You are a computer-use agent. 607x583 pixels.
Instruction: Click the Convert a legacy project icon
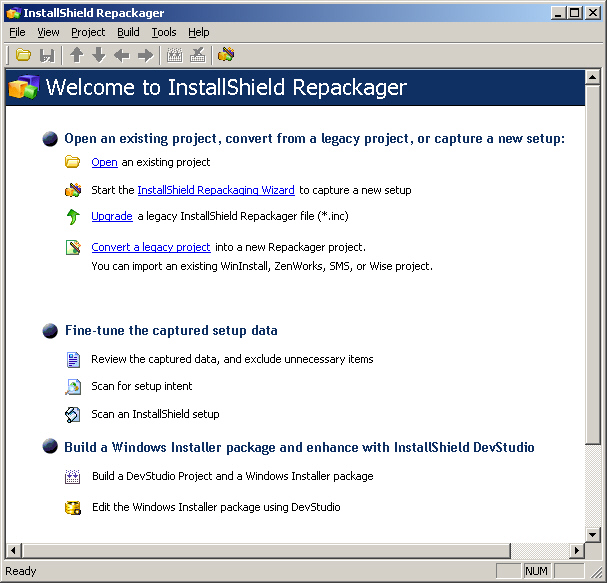(x=72, y=247)
